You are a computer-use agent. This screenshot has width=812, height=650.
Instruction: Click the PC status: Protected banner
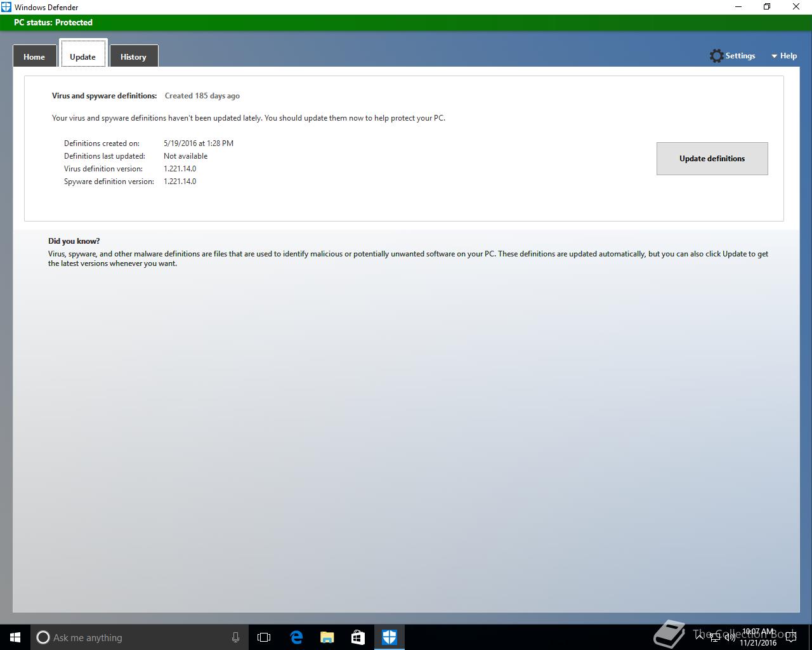click(x=406, y=22)
